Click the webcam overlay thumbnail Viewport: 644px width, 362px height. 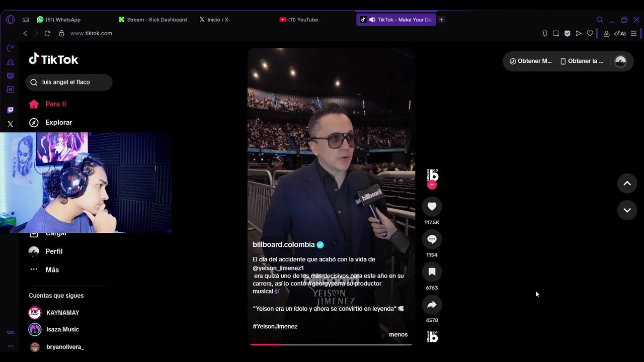[86, 183]
